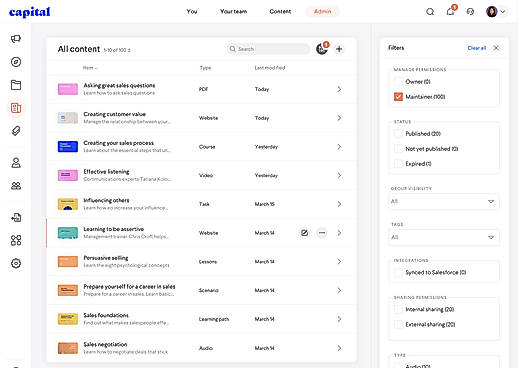Open the help support headset icon
The width and height of the screenshot is (518, 368).
coord(470,12)
